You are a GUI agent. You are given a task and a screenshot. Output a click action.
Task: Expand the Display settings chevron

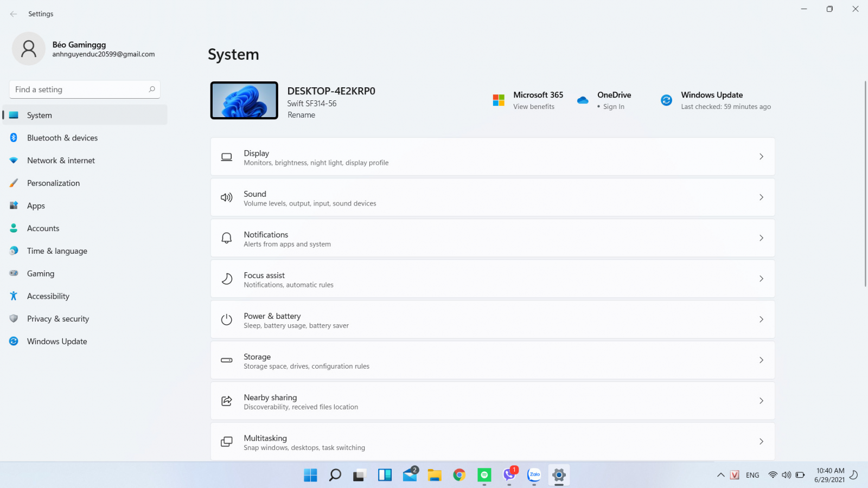click(x=761, y=157)
